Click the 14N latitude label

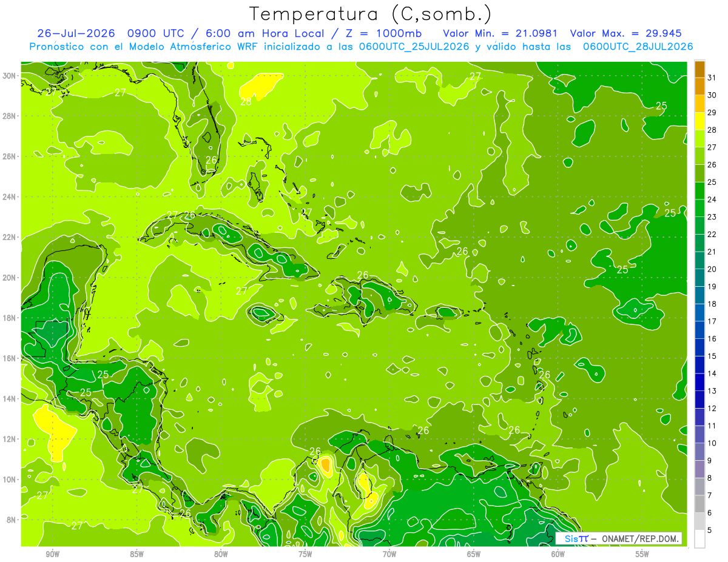tap(10, 399)
